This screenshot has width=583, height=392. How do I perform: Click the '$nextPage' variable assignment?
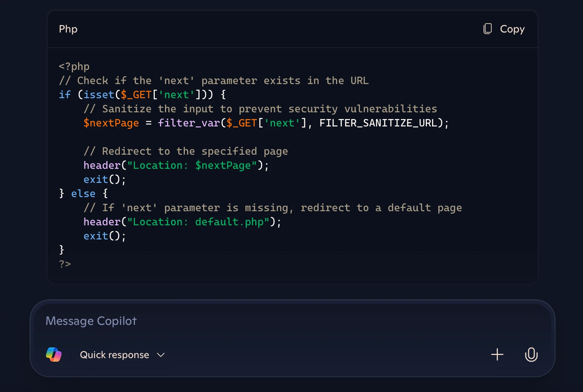[111, 123]
